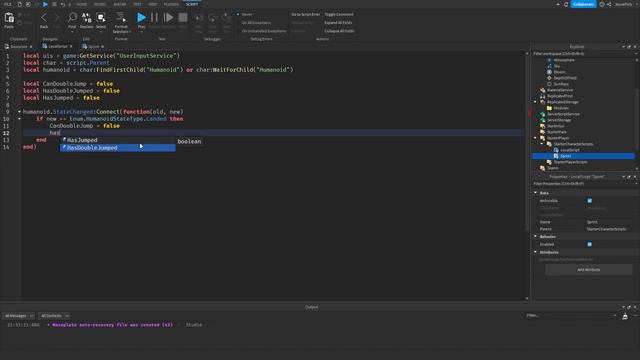Select MaterialService in Explorer
Image resolution: width=640 pixels, height=360 pixels.
(x=560, y=90)
